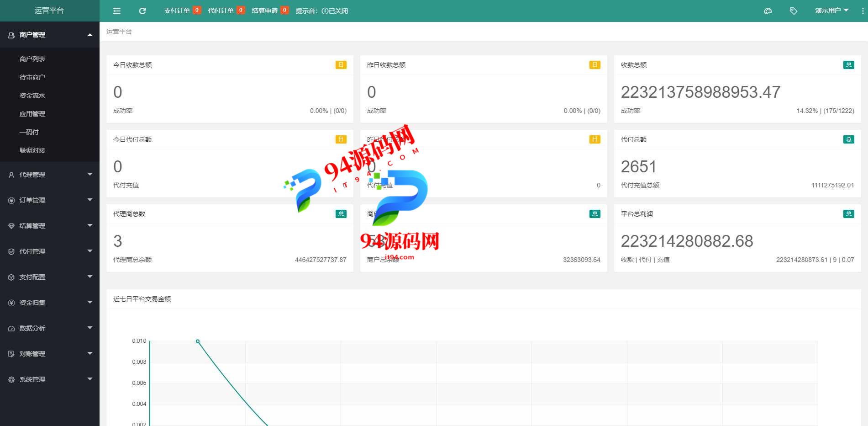Viewport: 868px width, 426px height.
Task: Collapse the 商户管理 menu arrow
Action: 90,35
